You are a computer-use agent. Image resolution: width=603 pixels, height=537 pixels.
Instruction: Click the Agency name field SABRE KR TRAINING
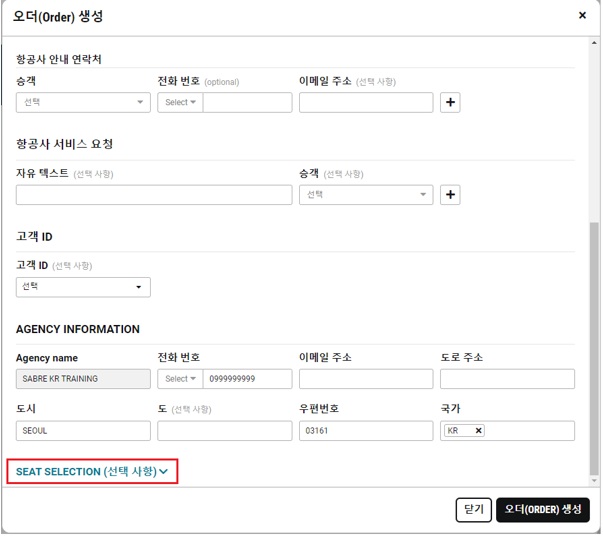(83, 379)
